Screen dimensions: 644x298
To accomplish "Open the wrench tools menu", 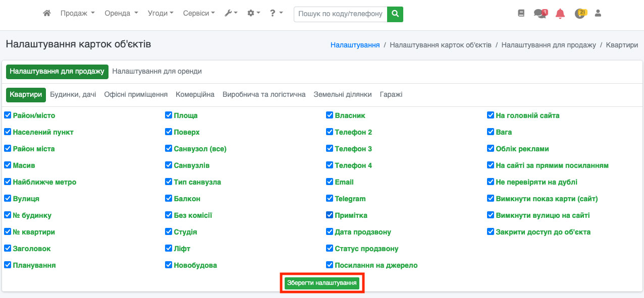I will 231,14.
